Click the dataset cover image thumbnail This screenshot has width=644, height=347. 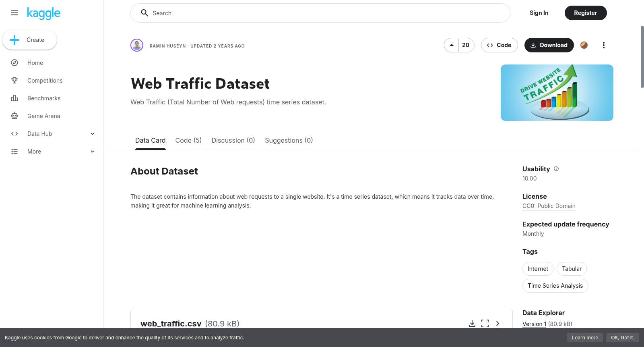(557, 93)
